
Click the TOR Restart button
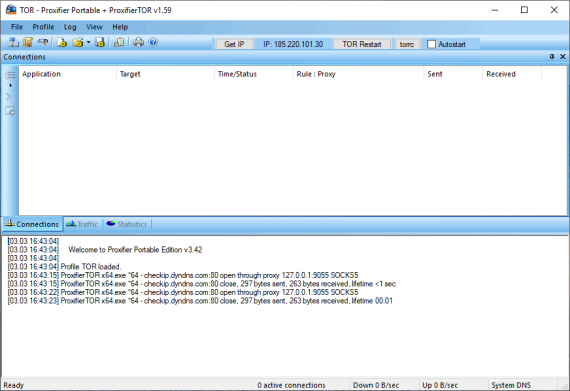pos(362,44)
